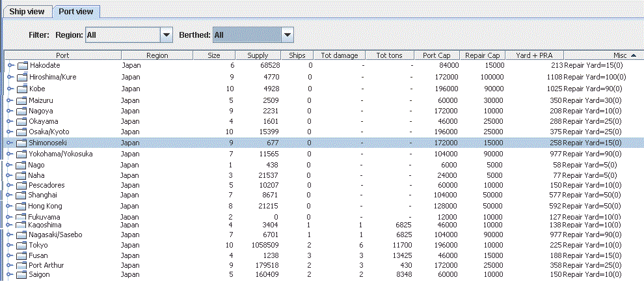Screen dimensions: 644x286
Task: Click the Nagoya folder icon
Action: [22, 111]
